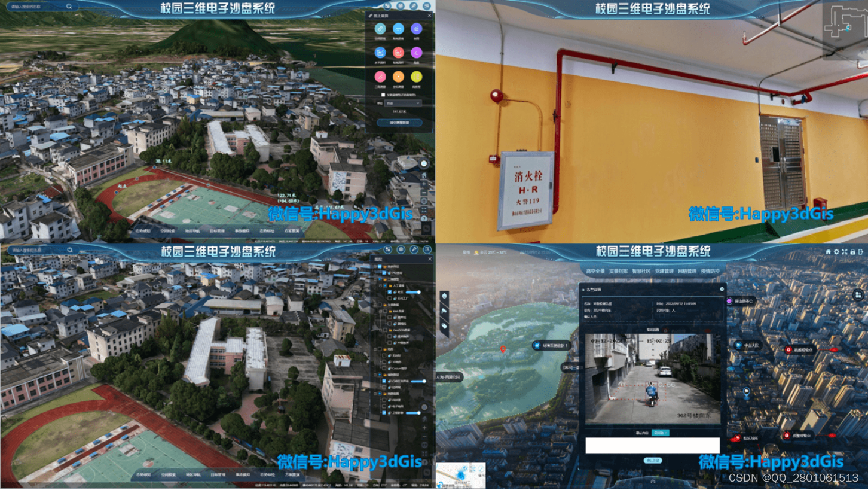Collapse the 地图底图 layer group
This screenshot has width=868, height=490.
click(x=375, y=394)
